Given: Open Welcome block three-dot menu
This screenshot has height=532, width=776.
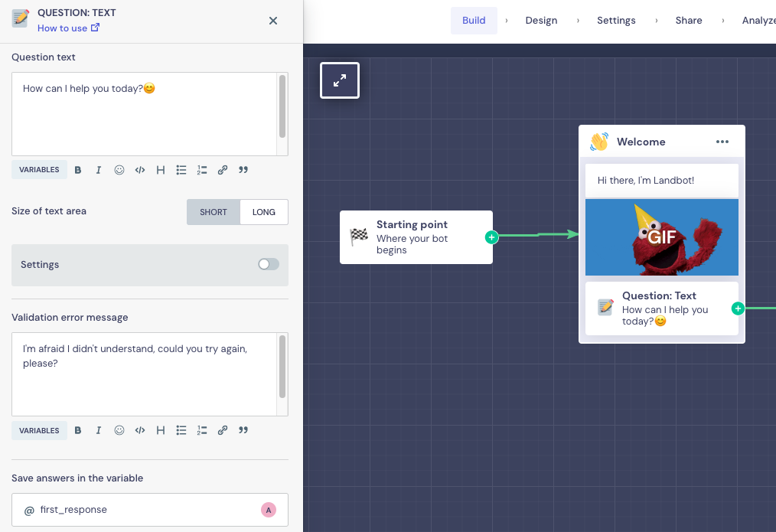Looking at the screenshot, I should tap(722, 142).
